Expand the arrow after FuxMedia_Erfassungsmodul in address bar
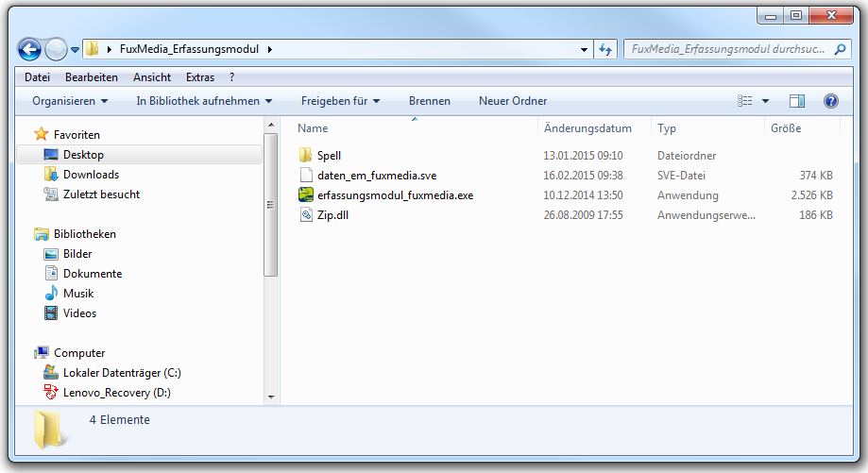868x473 pixels. tap(269, 49)
